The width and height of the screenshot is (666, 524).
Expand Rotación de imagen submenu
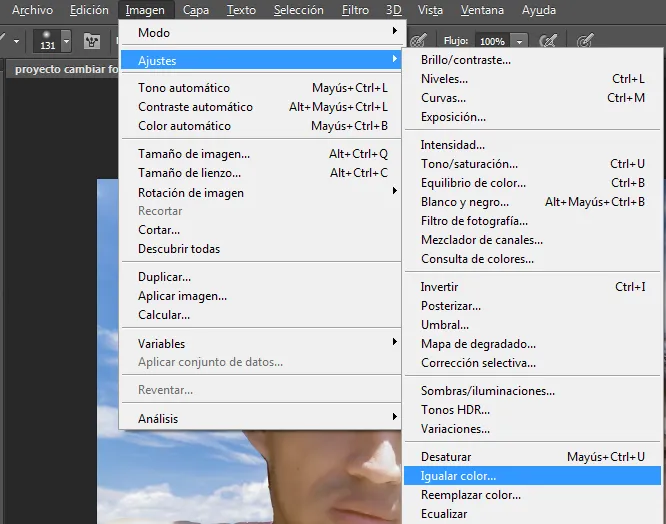pos(261,192)
